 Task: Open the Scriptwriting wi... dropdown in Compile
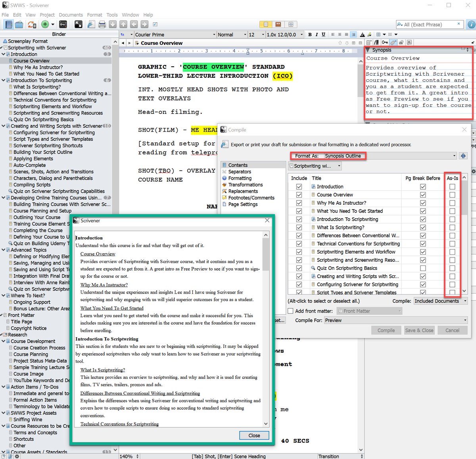[315, 166]
